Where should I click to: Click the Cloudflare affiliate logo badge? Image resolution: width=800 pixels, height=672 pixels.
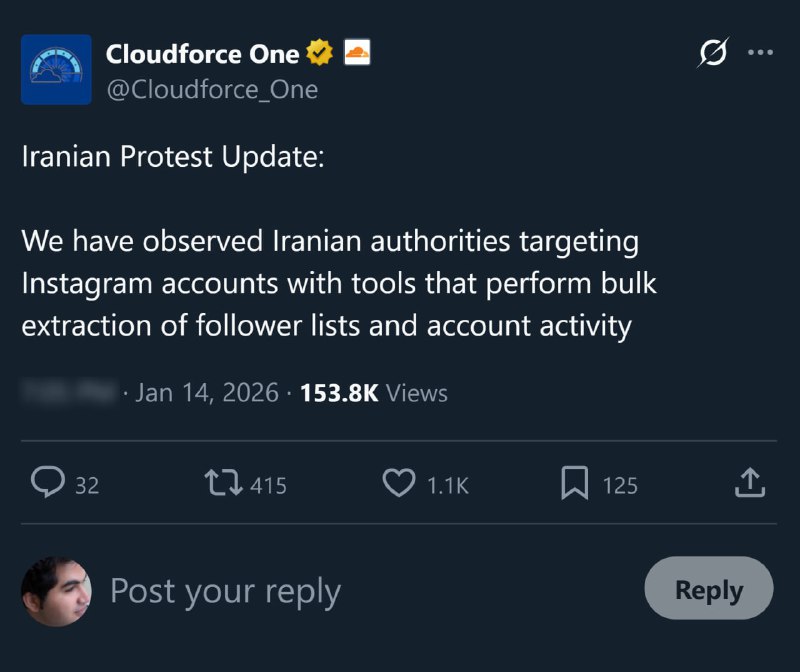357,53
